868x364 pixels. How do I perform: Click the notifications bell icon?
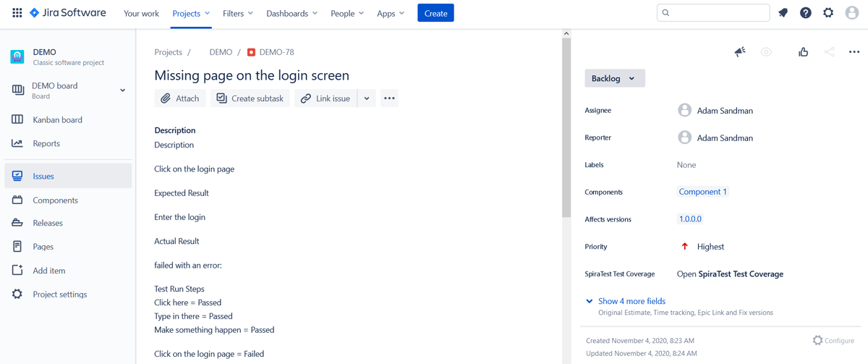pos(783,13)
